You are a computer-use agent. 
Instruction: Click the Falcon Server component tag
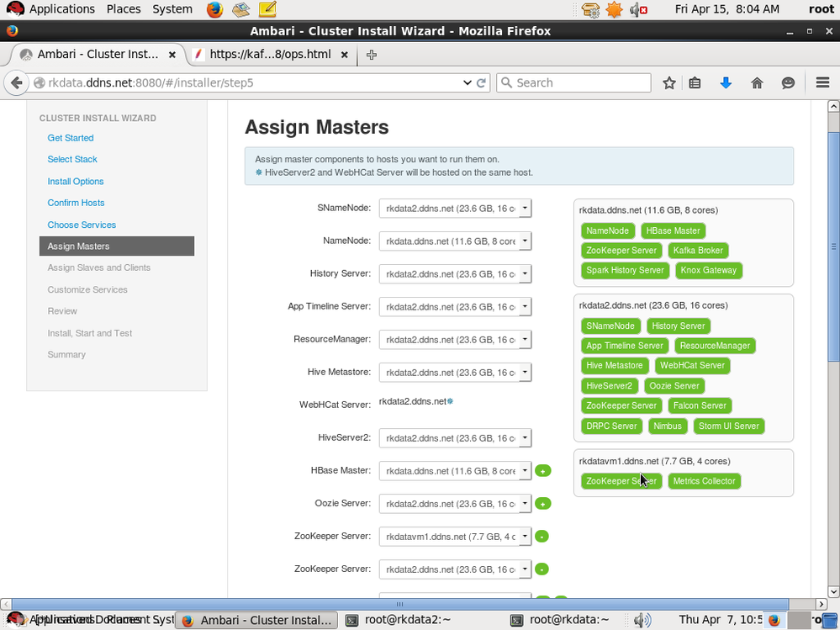click(x=700, y=405)
